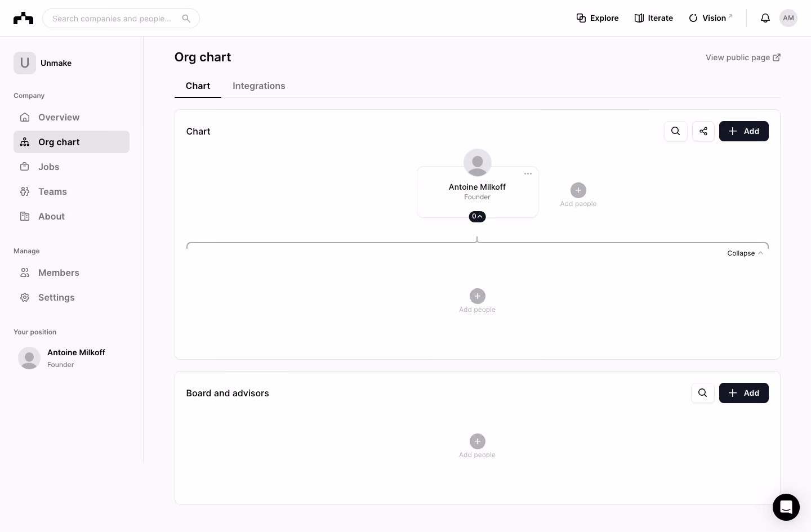Open Antoine Milkoff under Your position
This screenshot has height=532, width=811.
pos(72,358)
